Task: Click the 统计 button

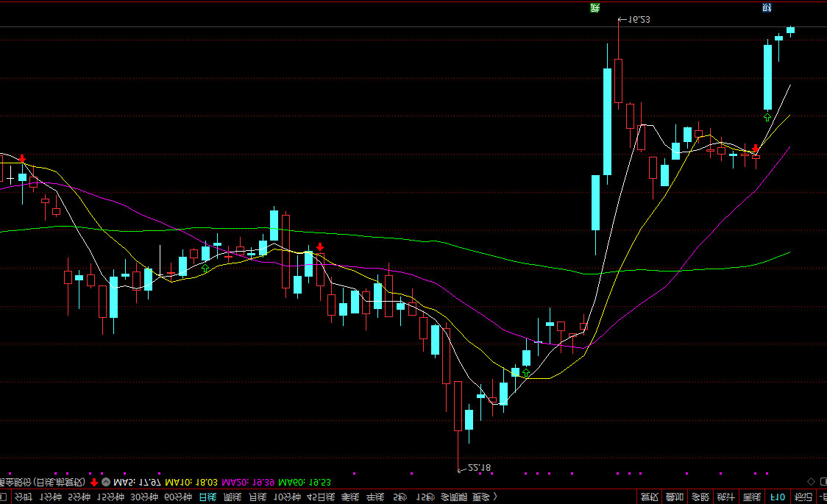Action: coord(726,497)
